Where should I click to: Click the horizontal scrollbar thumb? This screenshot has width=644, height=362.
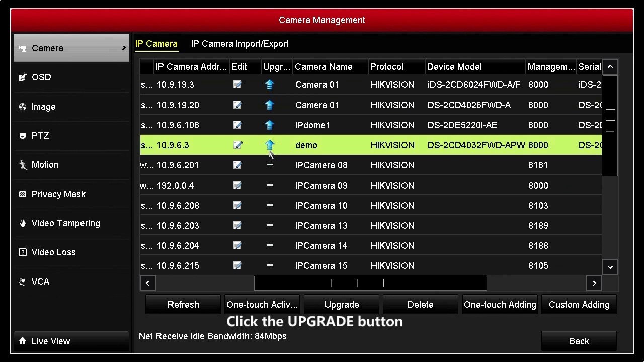370,283
